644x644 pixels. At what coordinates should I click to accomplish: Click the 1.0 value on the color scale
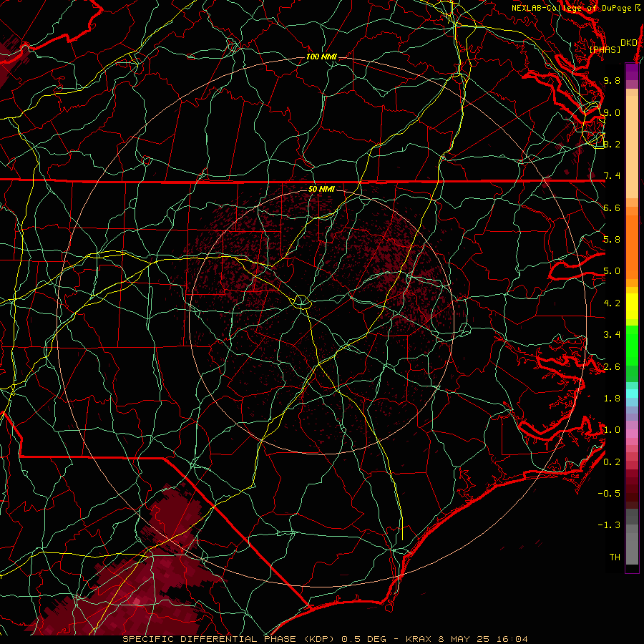coord(612,430)
